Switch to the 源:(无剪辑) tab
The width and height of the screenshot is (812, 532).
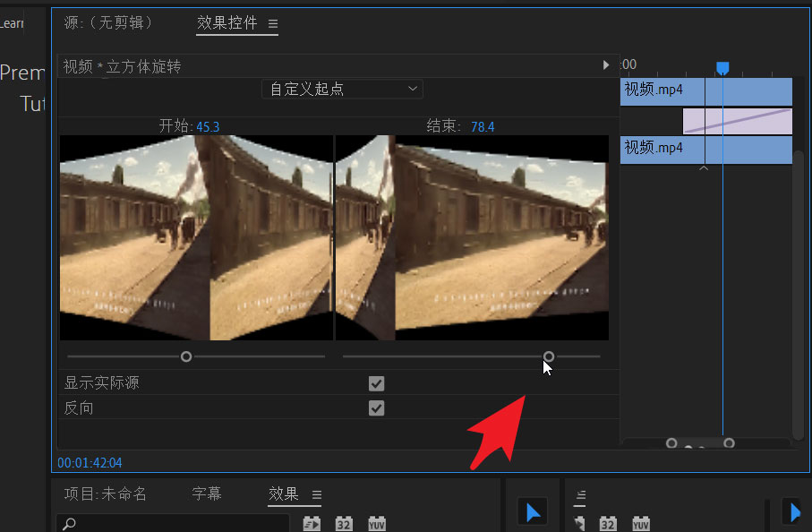110,26
